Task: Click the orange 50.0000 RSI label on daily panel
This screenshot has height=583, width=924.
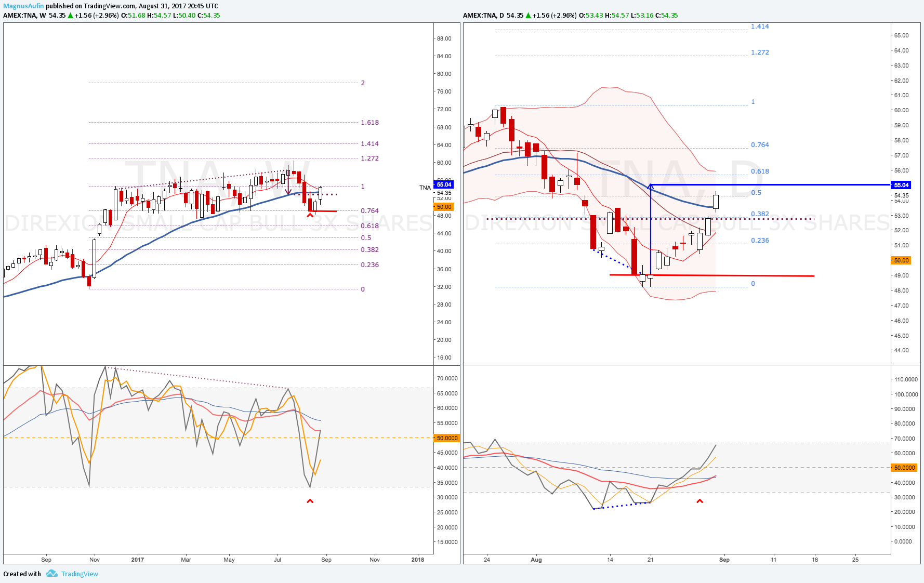Action: tap(904, 468)
